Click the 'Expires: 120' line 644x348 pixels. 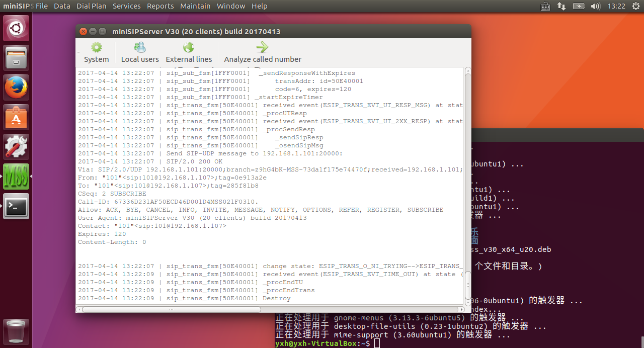102,234
